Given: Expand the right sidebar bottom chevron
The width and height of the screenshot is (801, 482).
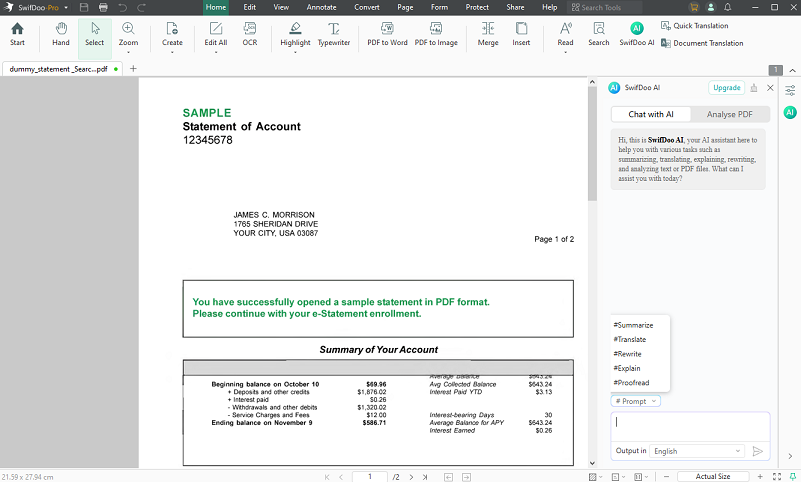Looking at the screenshot, I should 790,456.
